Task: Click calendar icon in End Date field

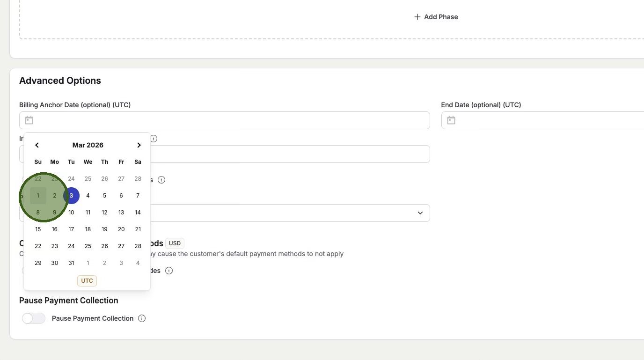Action: tap(451, 120)
